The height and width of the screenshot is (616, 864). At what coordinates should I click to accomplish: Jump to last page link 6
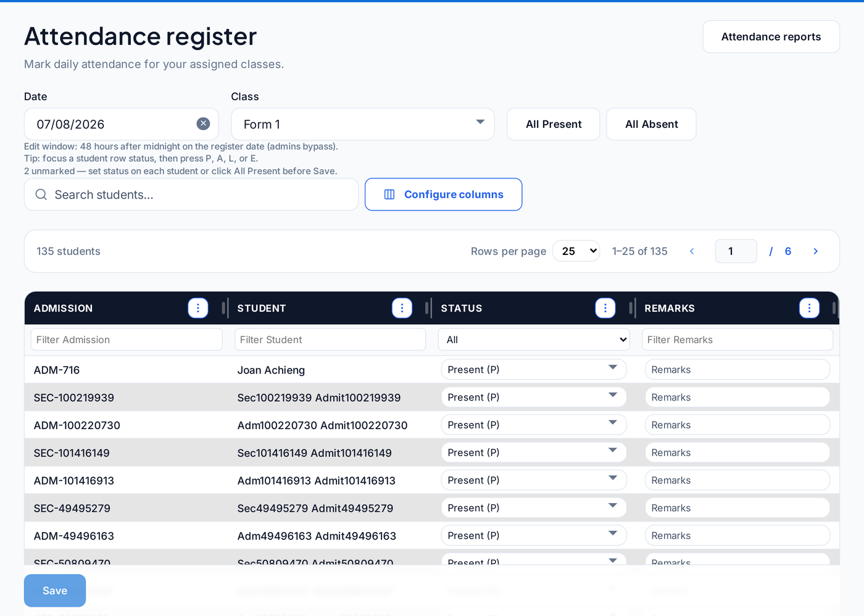[788, 251]
